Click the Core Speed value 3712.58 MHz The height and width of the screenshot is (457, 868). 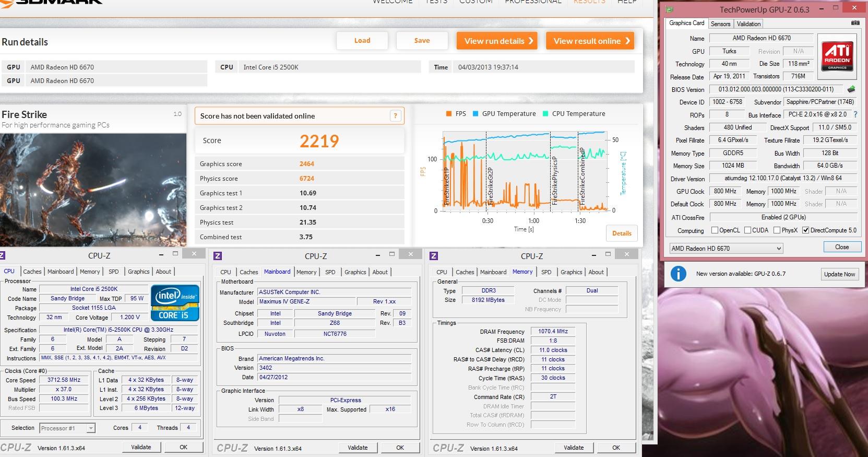[x=64, y=380]
